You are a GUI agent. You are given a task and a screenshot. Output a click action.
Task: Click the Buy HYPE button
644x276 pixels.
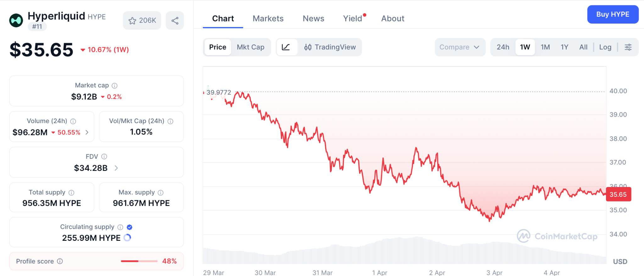tap(613, 14)
